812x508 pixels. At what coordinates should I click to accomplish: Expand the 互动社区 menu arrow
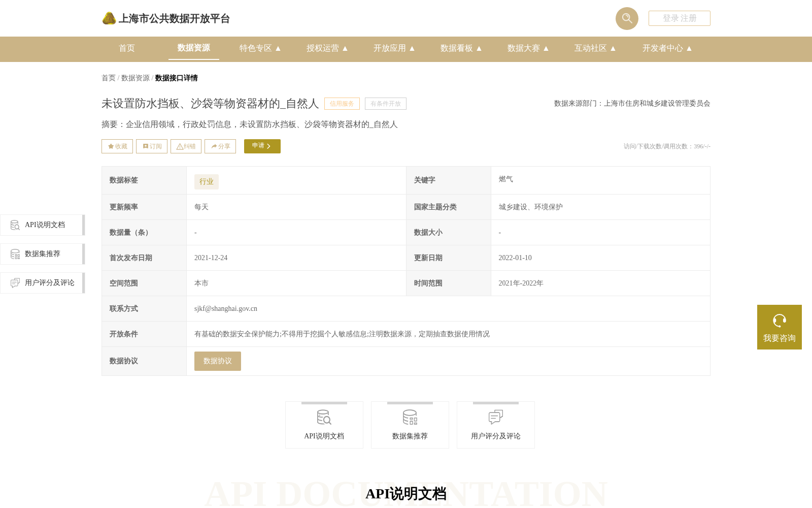coord(613,48)
